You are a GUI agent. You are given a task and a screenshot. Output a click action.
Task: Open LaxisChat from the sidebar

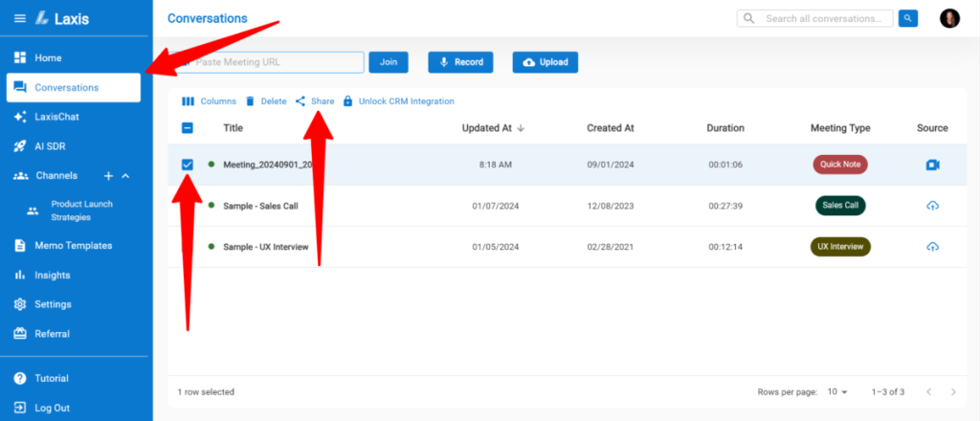[x=59, y=117]
